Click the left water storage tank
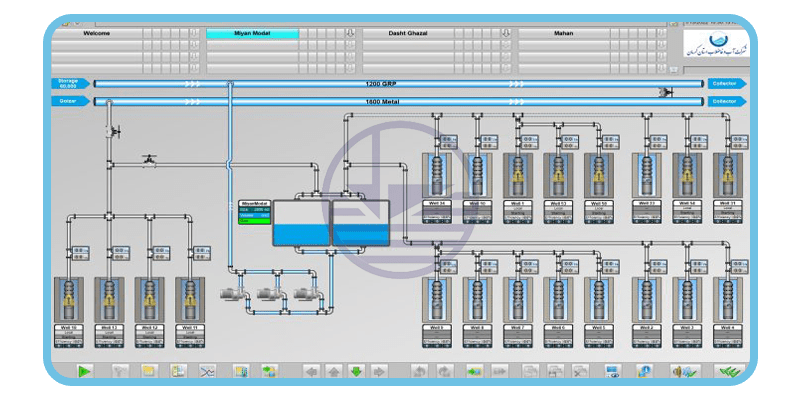This screenshot has width=800, height=400. tap(300, 221)
